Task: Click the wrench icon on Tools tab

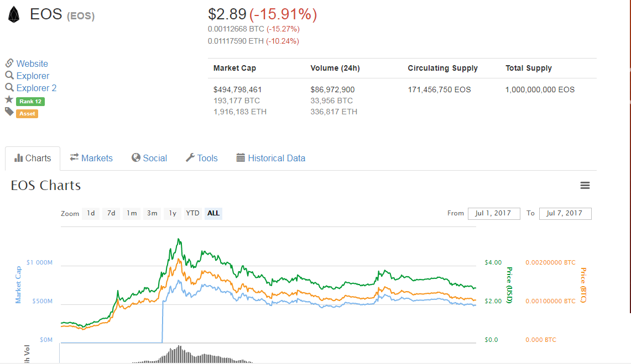Action: [190, 157]
